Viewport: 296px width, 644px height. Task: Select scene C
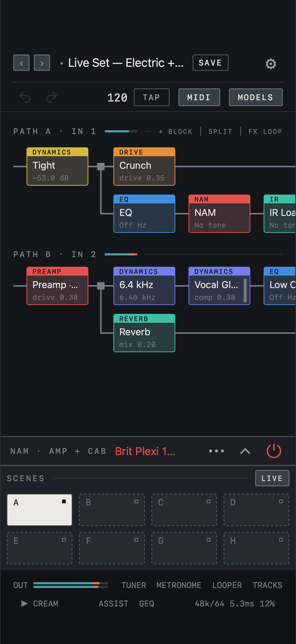[184, 510]
